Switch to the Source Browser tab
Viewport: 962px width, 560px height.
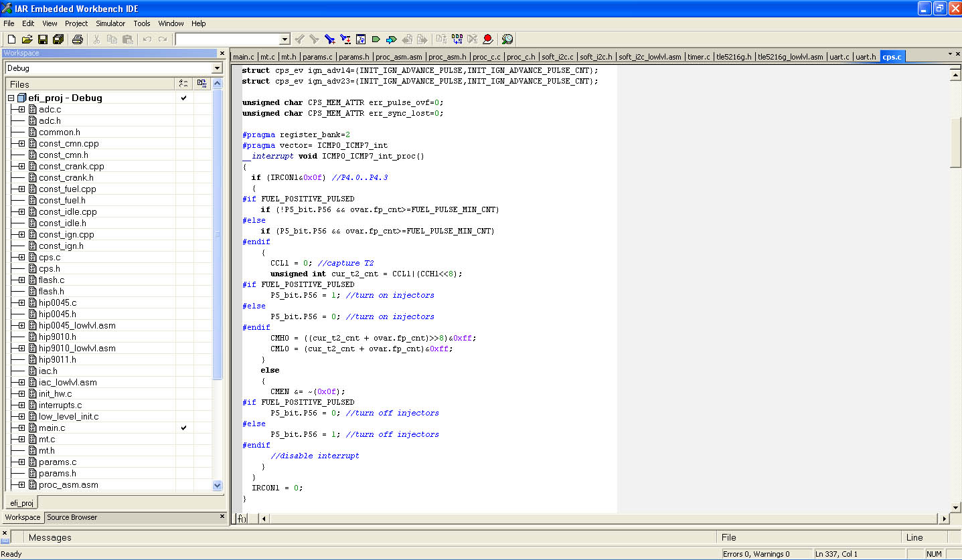point(72,517)
